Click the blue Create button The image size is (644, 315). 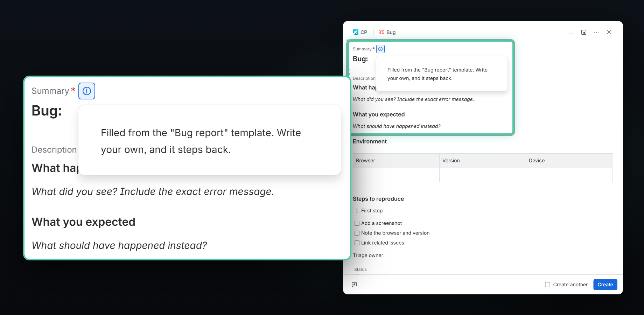click(x=605, y=285)
